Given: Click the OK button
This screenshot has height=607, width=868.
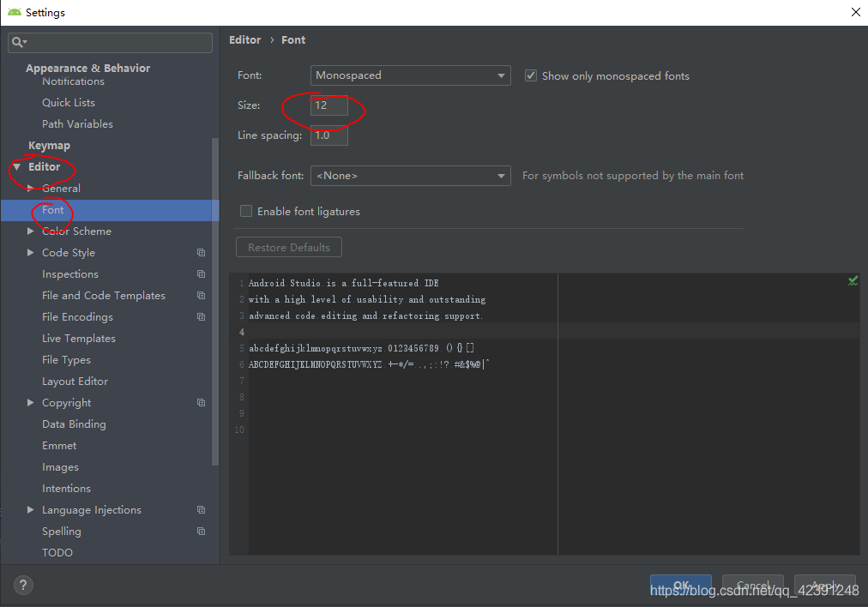Looking at the screenshot, I should click(x=680, y=584).
